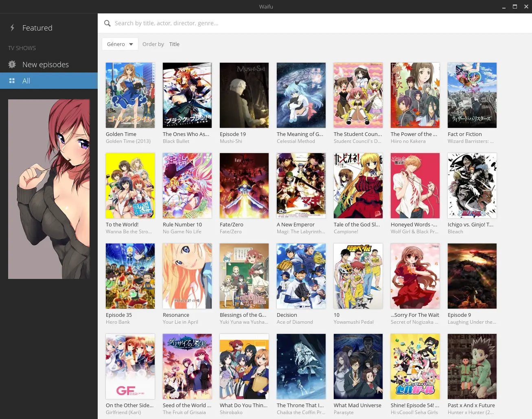Click the "Decision" episode title
This screenshot has height=419, width=532.
287,315
